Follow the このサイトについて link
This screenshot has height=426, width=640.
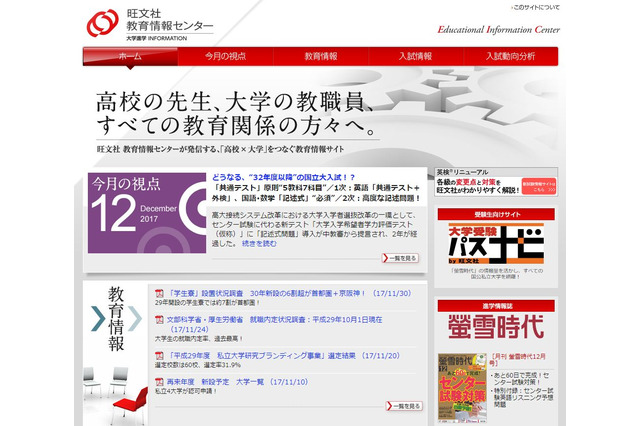[x=536, y=7]
